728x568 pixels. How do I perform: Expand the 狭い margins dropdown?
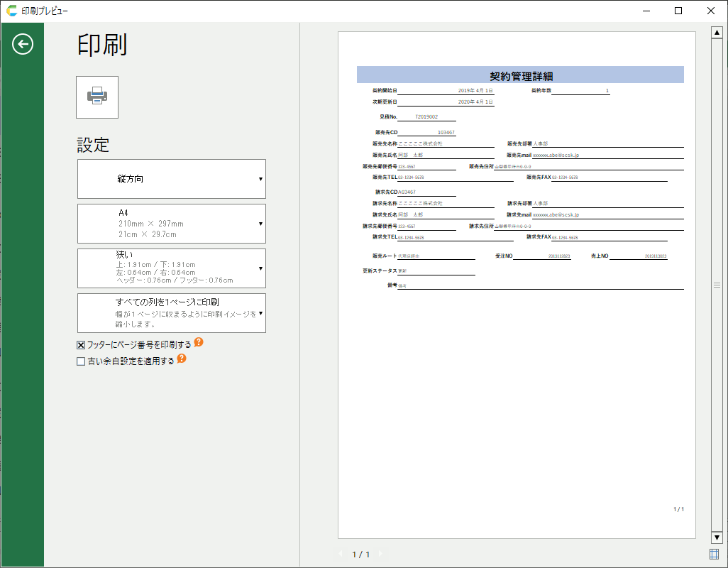[x=171, y=268]
